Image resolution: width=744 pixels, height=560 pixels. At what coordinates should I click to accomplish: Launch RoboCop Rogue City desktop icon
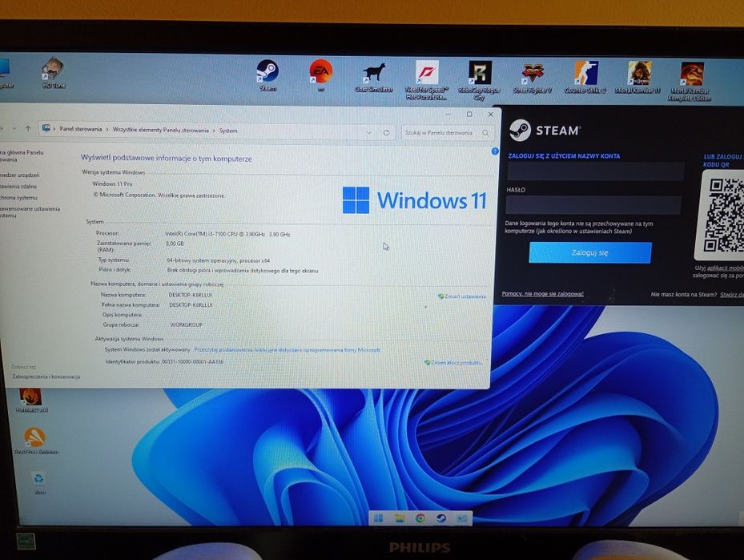(479, 80)
